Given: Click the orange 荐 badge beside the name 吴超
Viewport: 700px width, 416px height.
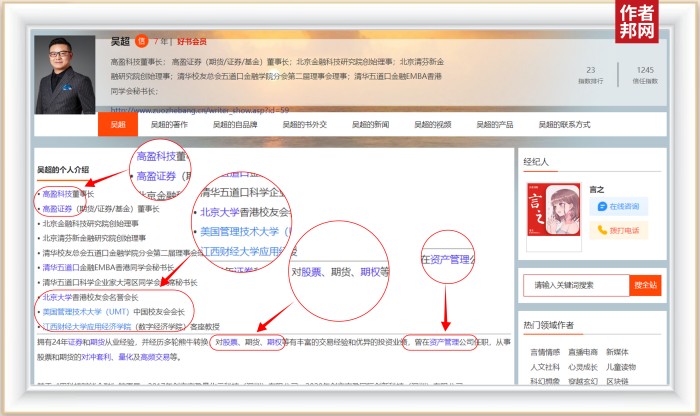Looking at the screenshot, I should click(141, 42).
